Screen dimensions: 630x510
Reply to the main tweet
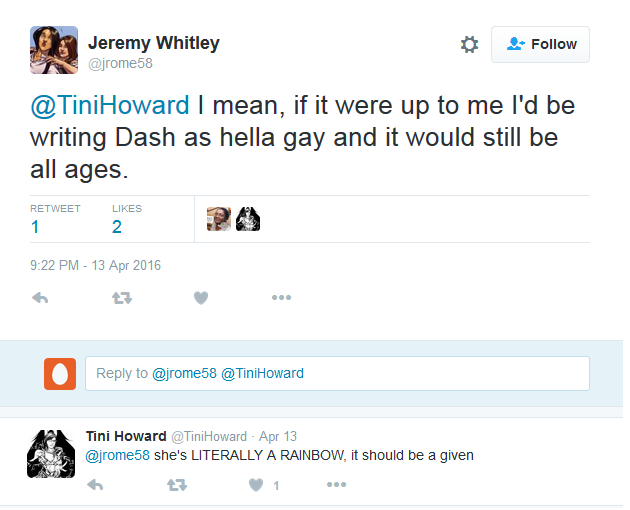pos(40,298)
